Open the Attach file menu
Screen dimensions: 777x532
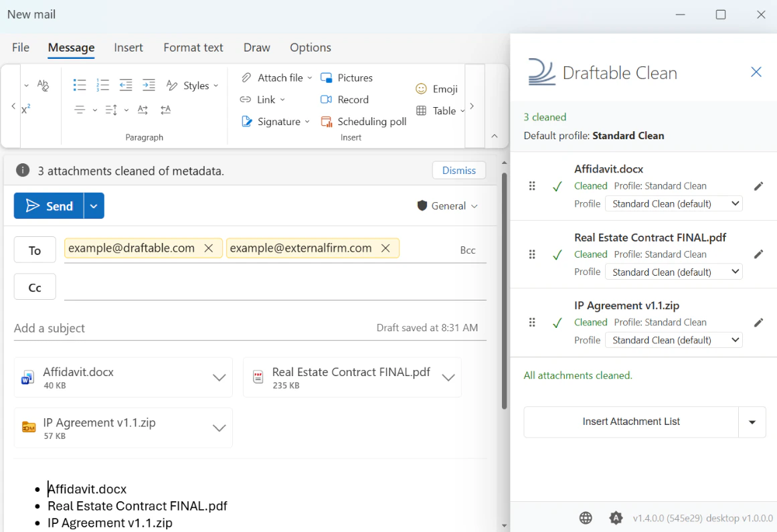(276, 78)
